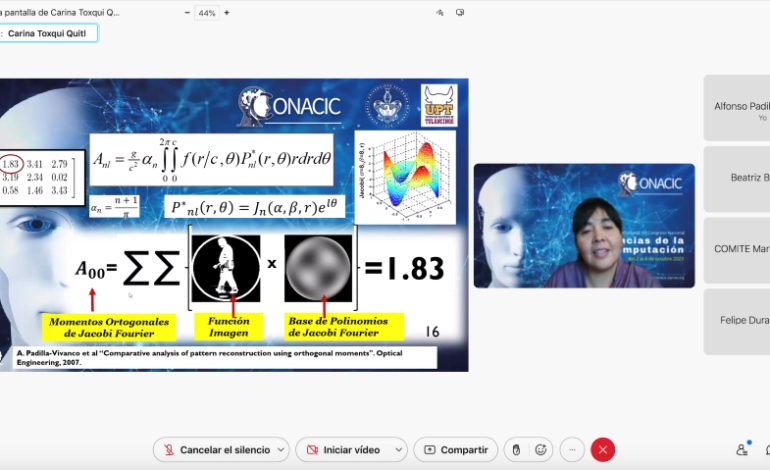Expand video options arrow beside Iniciar vídeo
770x470 pixels.
[x=398, y=450]
